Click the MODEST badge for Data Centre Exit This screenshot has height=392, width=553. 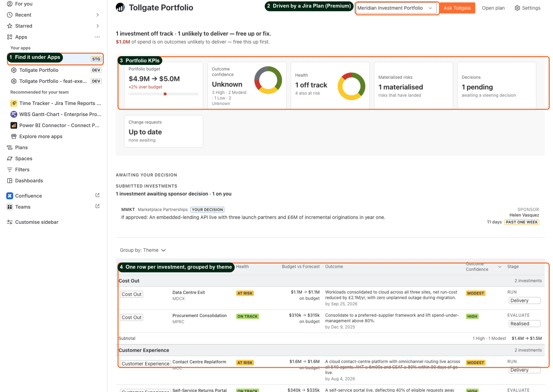[475, 293]
